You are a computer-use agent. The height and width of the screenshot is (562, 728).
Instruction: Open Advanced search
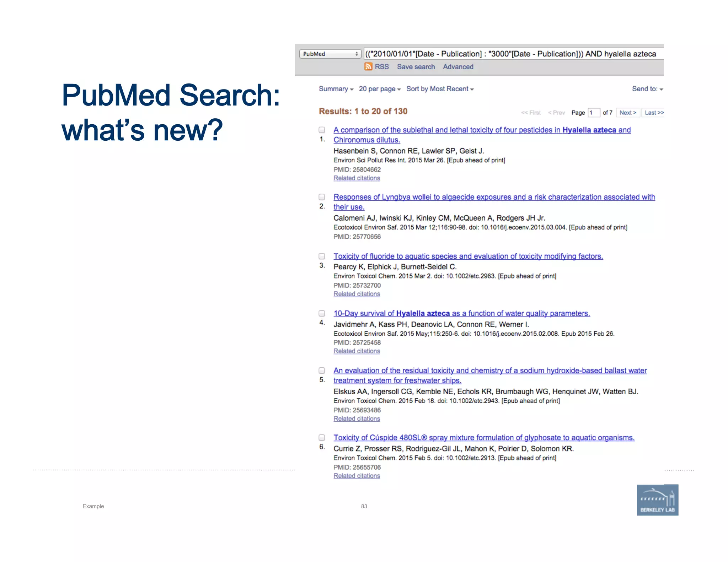coord(458,67)
